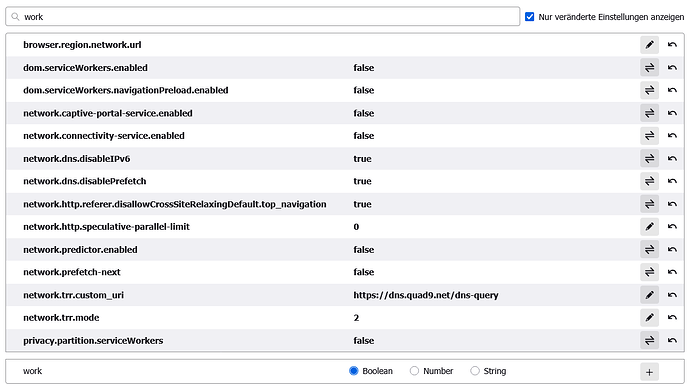Image resolution: width=690 pixels, height=388 pixels.
Task: Select the String radio button
Action: pos(474,371)
